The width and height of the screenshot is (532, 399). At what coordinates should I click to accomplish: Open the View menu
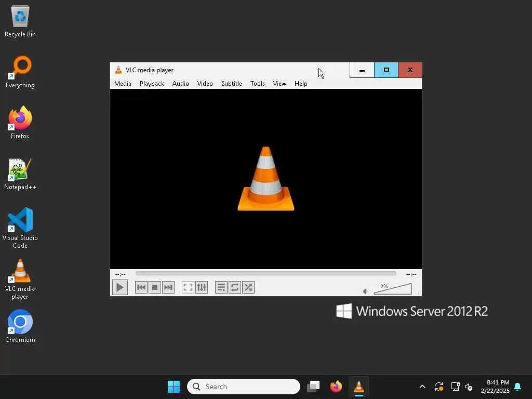click(280, 84)
